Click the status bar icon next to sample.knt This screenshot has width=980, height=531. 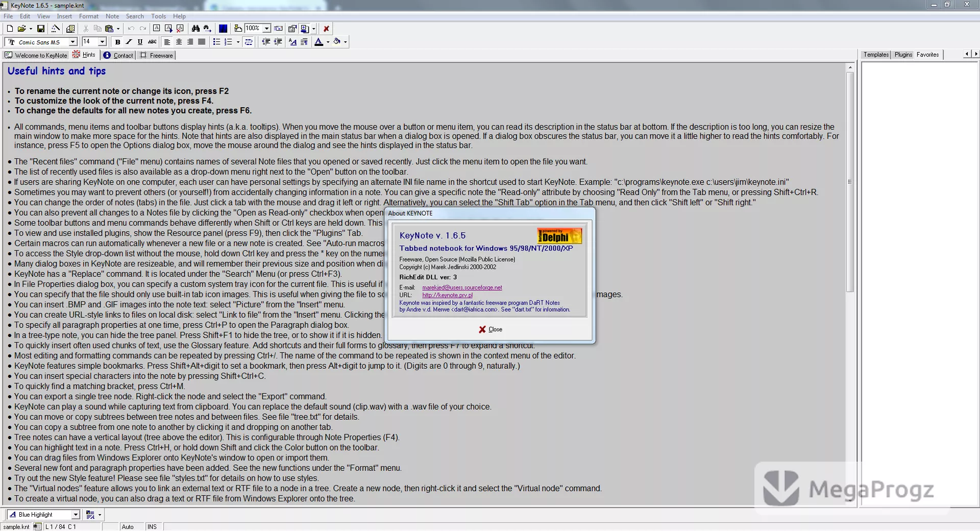click(x=37, y=526)
